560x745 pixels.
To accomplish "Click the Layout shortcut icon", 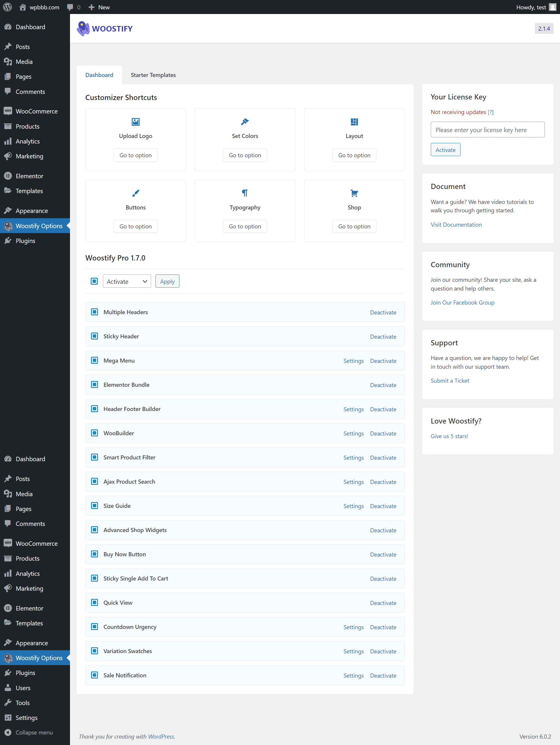I will pyautogui.click(x=354, y=122).
